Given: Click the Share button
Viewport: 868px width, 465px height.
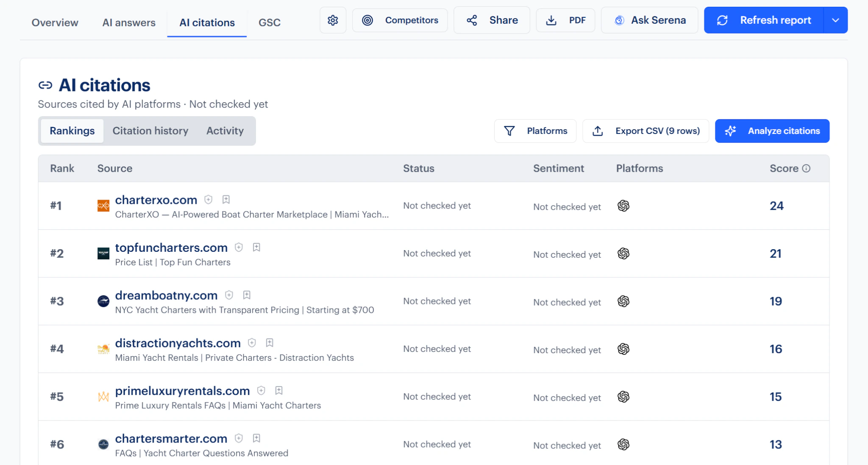Looking at the screenshot, I should (492, 20).
